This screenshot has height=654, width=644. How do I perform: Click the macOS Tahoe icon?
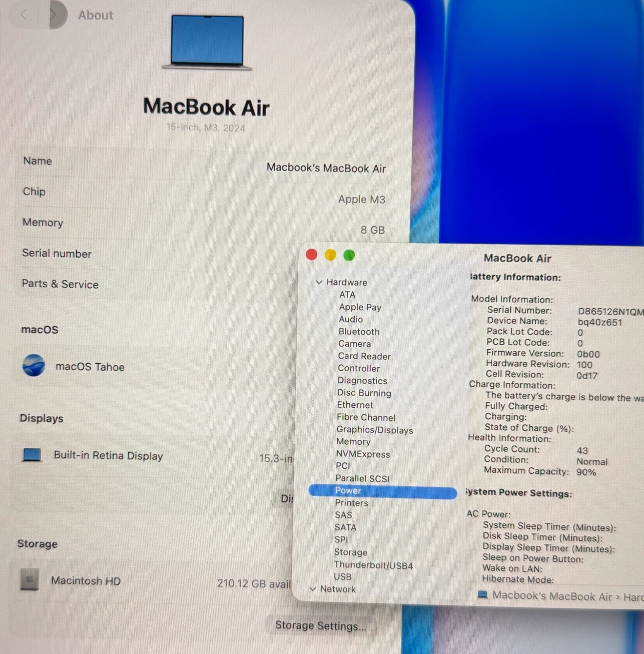pos(34,365)
